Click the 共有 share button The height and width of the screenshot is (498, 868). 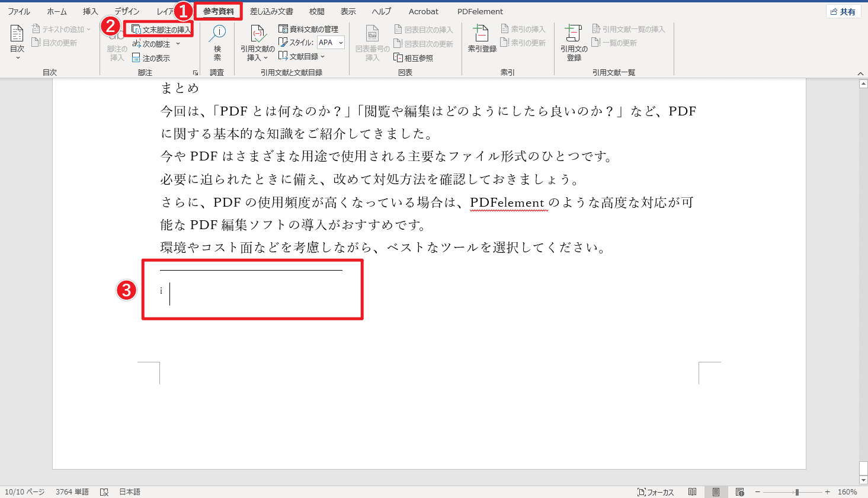[843, 11]
